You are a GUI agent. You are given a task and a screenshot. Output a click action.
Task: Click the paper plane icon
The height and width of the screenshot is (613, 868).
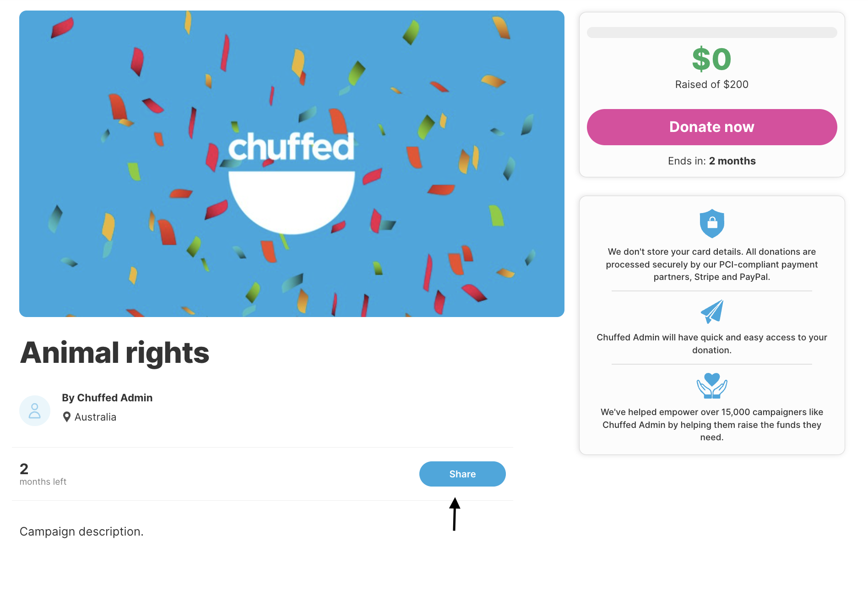pos(712,312)
